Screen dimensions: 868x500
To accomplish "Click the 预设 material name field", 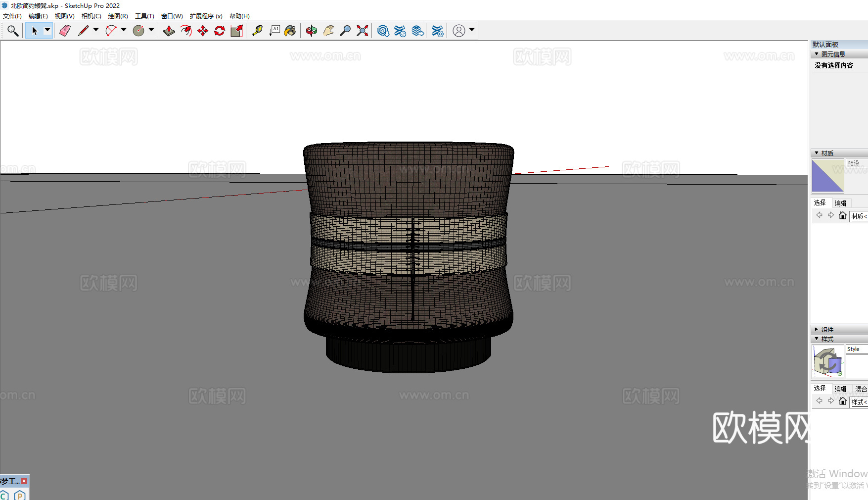I will point(857,163).
